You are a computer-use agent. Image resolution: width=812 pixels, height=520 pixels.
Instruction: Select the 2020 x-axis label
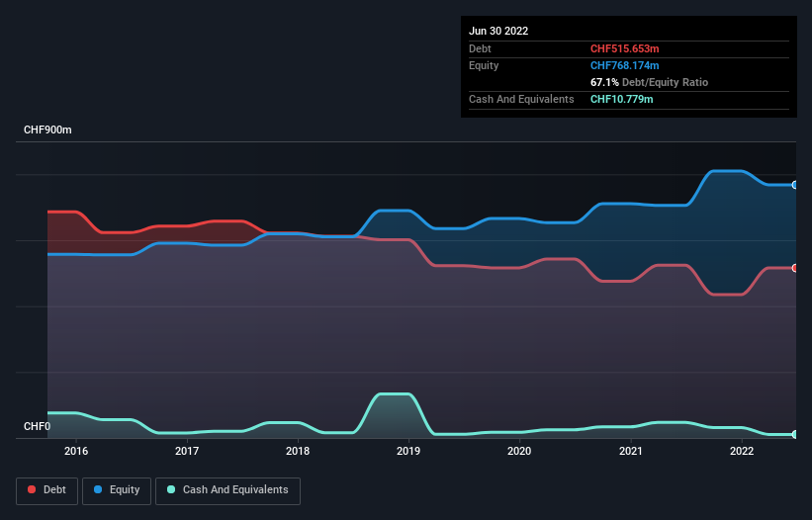click(x=519, y=451)
